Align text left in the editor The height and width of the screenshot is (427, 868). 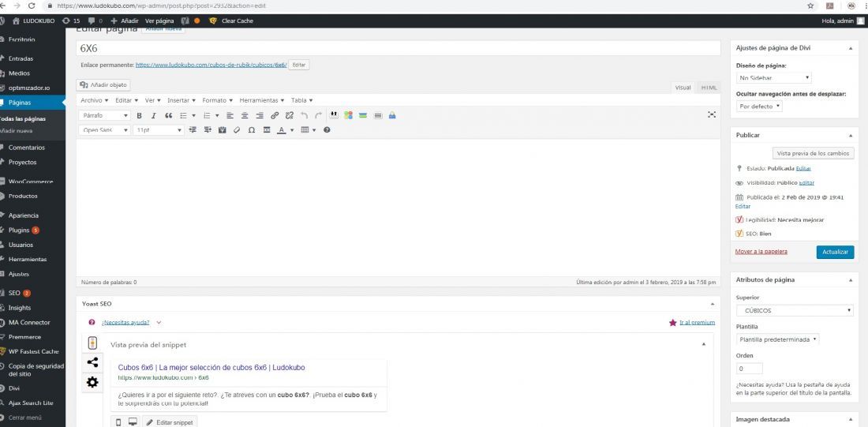click(230, 116)
